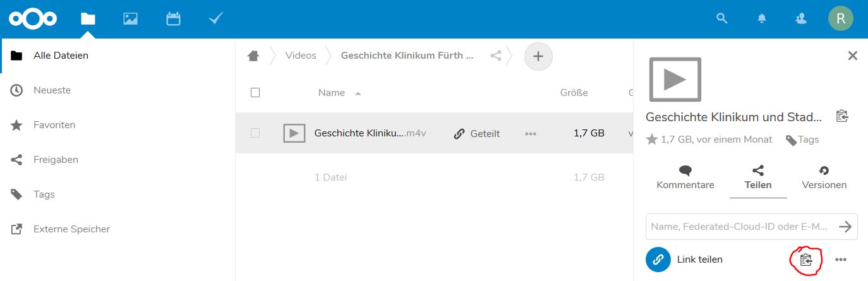Open the Tasks checkmark app icon
The height and width of the screenshot is (281, 868).
click(215, 19)
